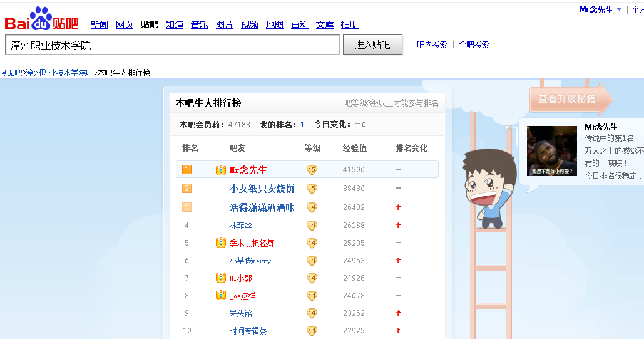Click rank 3 orange number badge

[x=187, y=207]
